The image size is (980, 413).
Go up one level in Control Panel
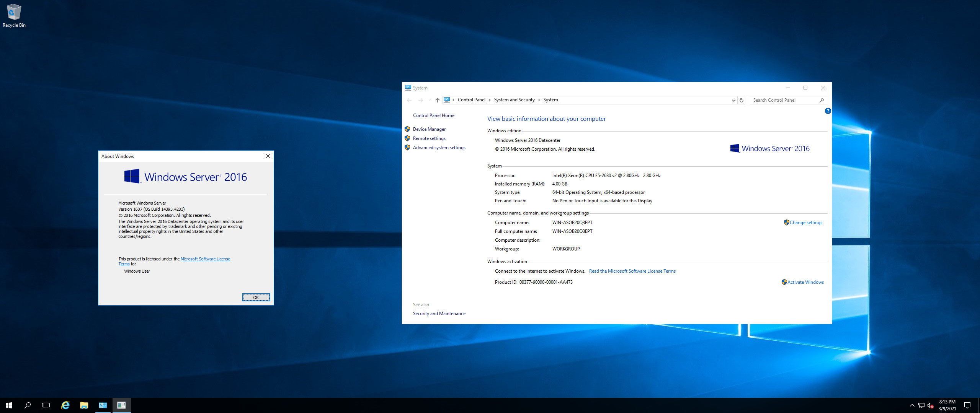coord(437,100)
